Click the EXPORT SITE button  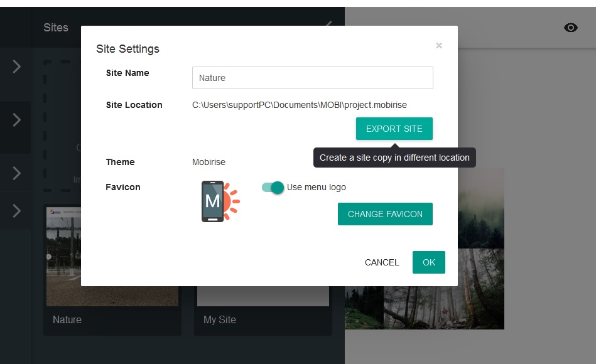[x=394, y=128]
